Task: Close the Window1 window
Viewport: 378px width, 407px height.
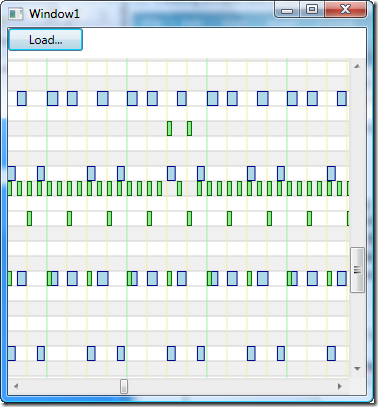Action: (x=345, y=10)
